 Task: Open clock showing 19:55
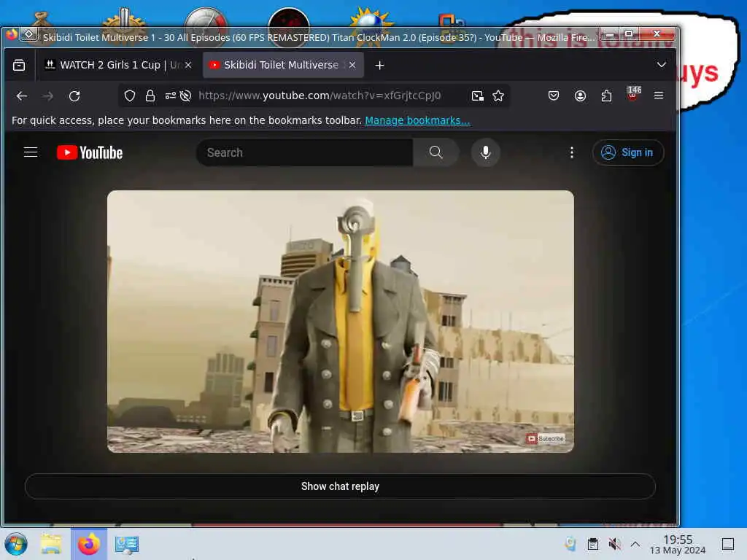coord(678,544)
